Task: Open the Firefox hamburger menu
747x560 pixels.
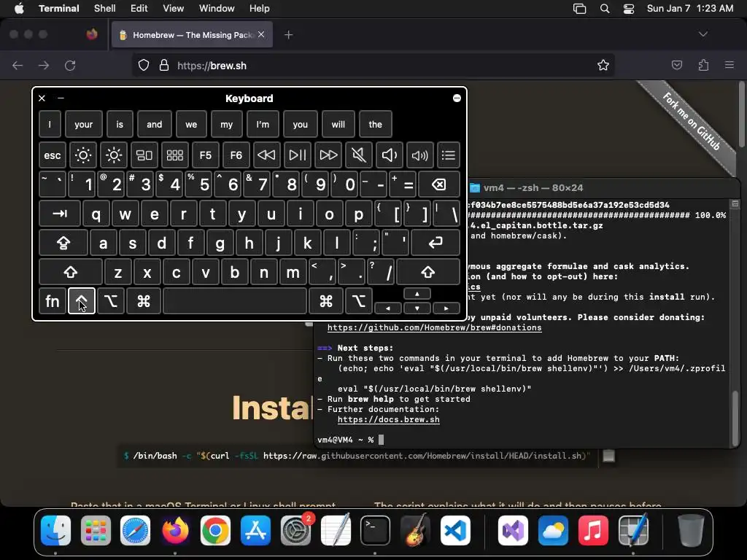Action: [729, 65]
